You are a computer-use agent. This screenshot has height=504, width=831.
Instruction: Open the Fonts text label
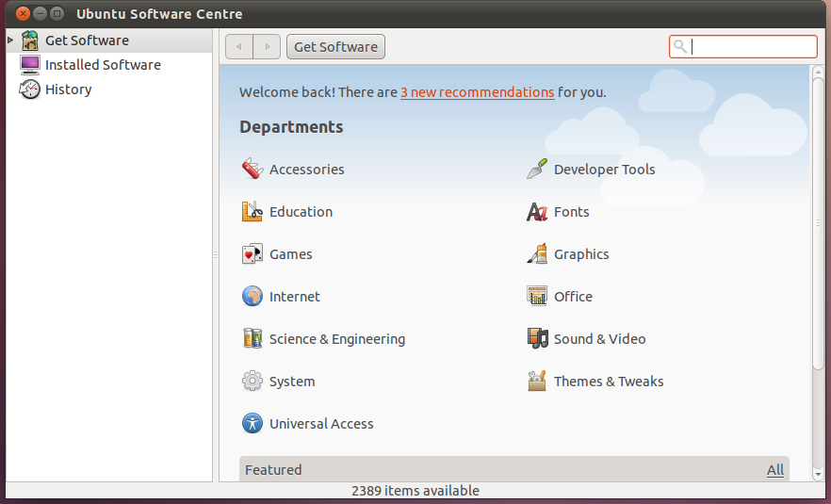[x=571, y=211]
